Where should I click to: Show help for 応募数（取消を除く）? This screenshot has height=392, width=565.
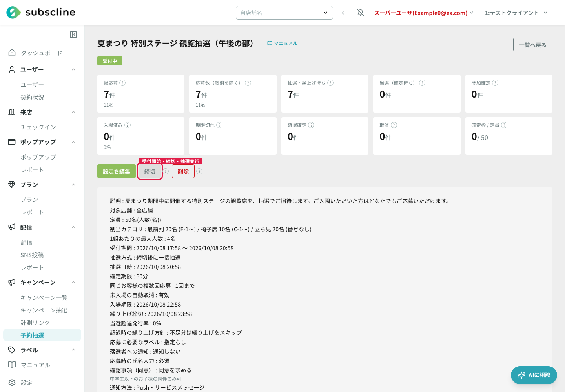[x=248, y=83]
